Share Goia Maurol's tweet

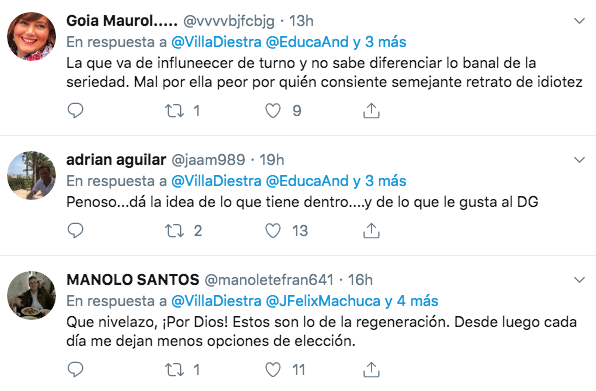pyautogui.click(x=371, y=111)
